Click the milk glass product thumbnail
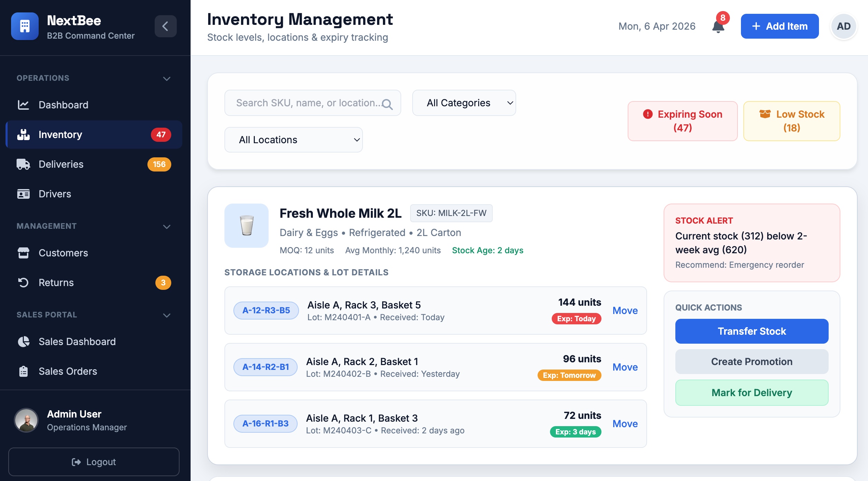The height and width of the screenshot is (481, 868). (x=247, y=225)
